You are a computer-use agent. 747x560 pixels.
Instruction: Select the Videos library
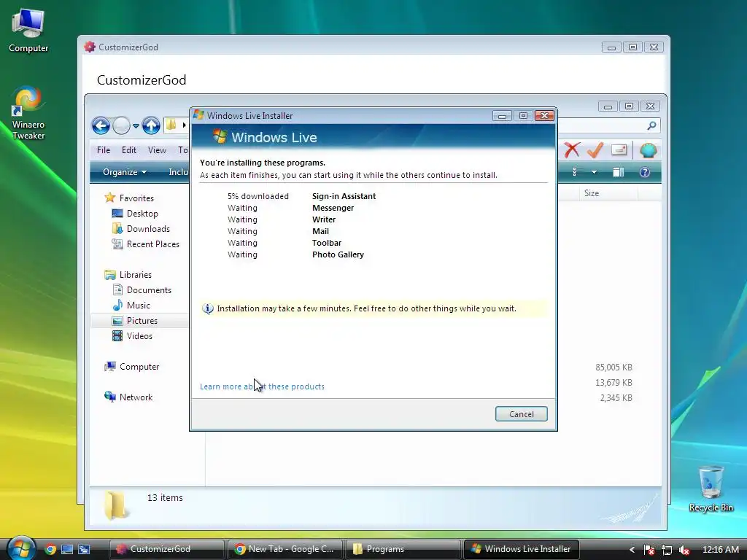(132, 335)
